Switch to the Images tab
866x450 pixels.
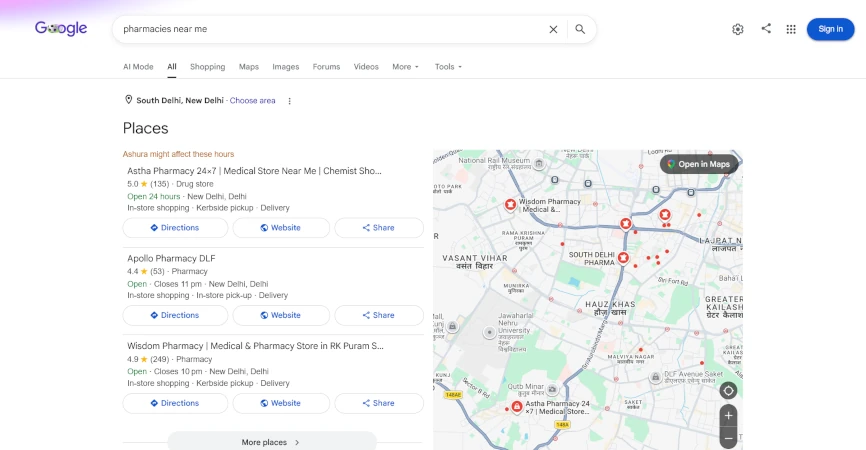(286, 67)
